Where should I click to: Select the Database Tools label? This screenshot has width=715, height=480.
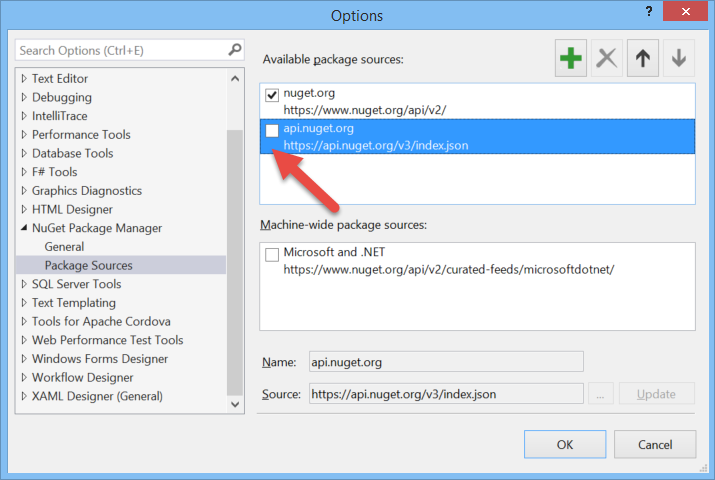click(73, 153)
